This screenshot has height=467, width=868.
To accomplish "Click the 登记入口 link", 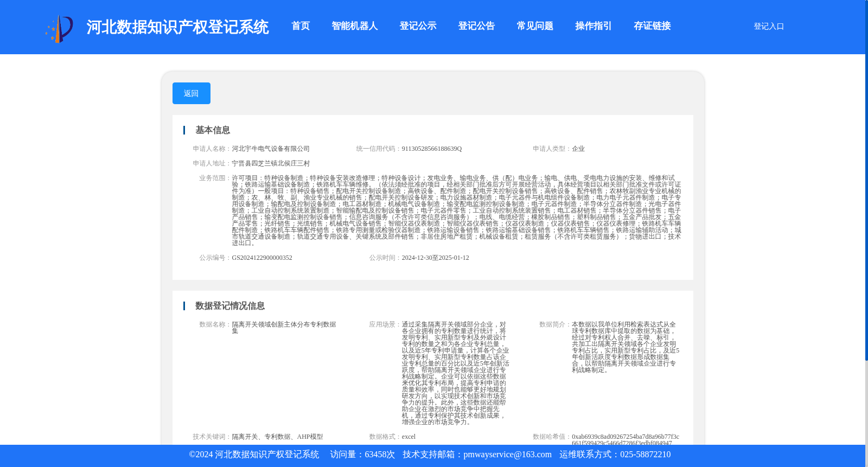I will [x=769, y=26].
